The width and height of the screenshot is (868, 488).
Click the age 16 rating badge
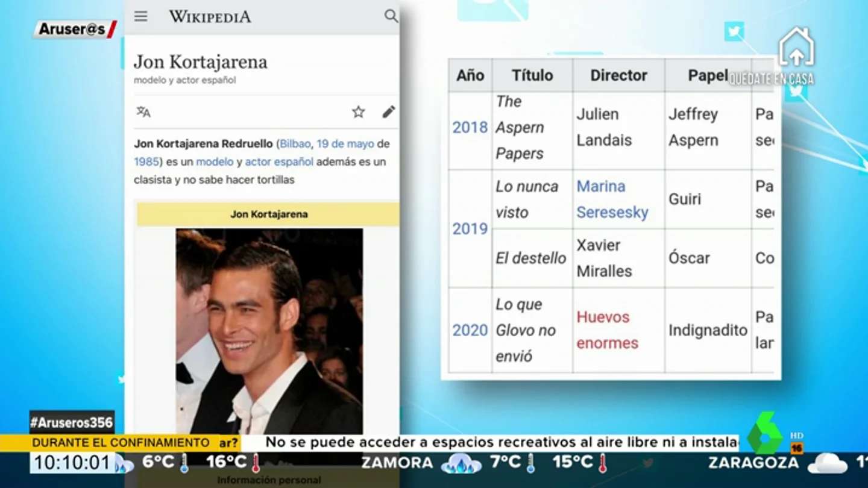coord(796,448)
